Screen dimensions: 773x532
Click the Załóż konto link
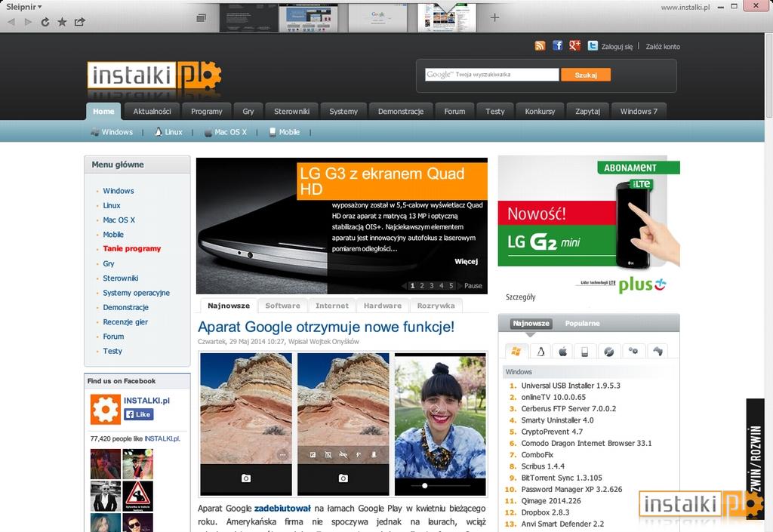(x=663, y=47)
